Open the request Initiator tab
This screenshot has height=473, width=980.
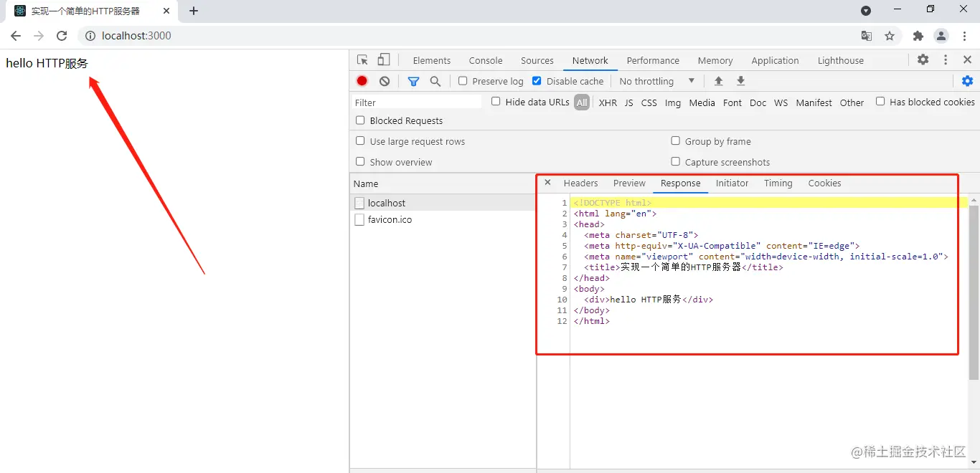pyautogui.click(x=732, y=183)
